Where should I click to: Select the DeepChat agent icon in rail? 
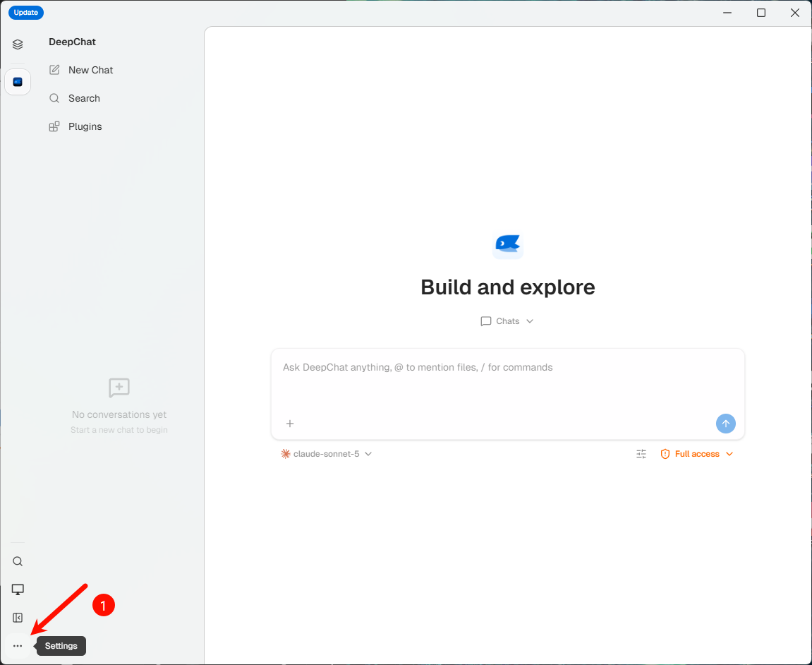[x=18, y=82]
